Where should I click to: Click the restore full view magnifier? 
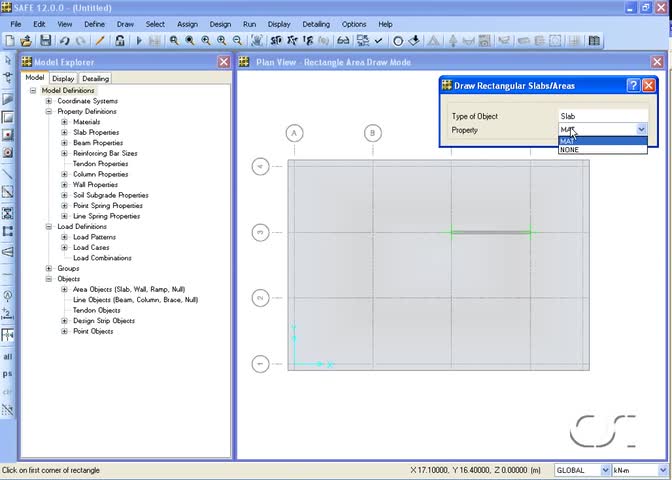pyautogui.click(x=190, y=41)
